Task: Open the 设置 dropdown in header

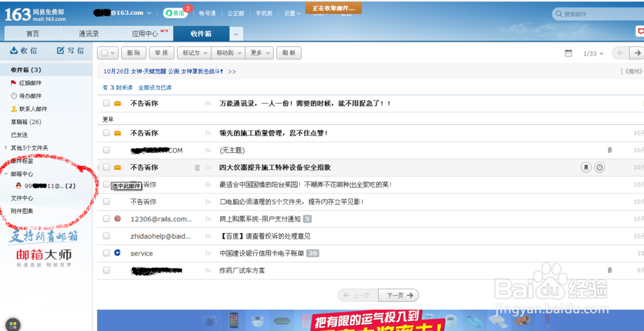Action: point(292,13)
